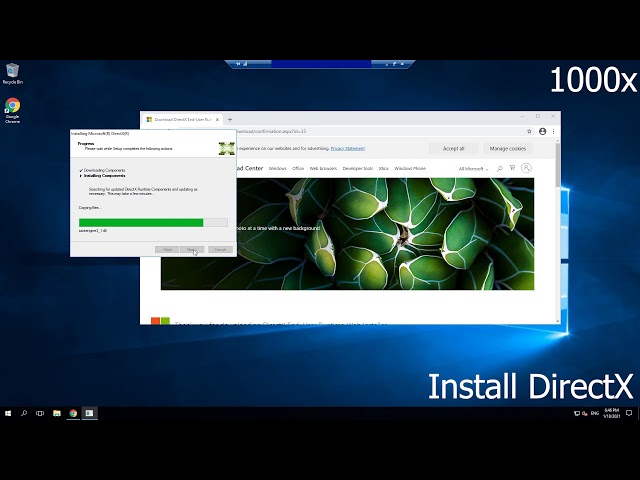
Task: Open File Explorer from the taskbar
Action: pos(57,413)
